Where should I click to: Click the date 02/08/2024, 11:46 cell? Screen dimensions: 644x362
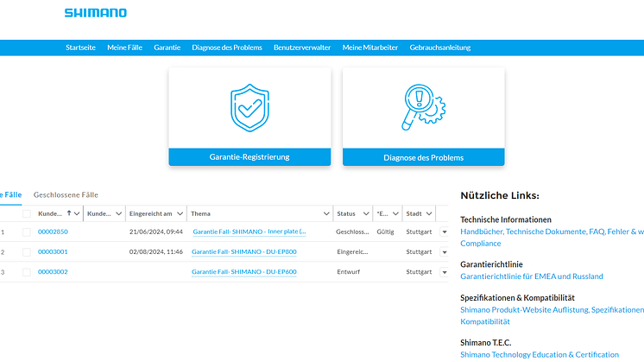156,251
